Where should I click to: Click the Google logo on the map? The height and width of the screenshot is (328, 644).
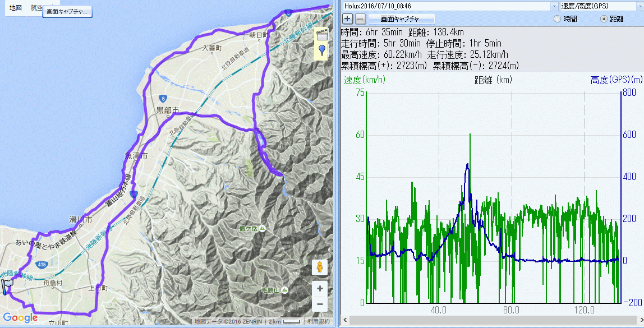[20, 318]
